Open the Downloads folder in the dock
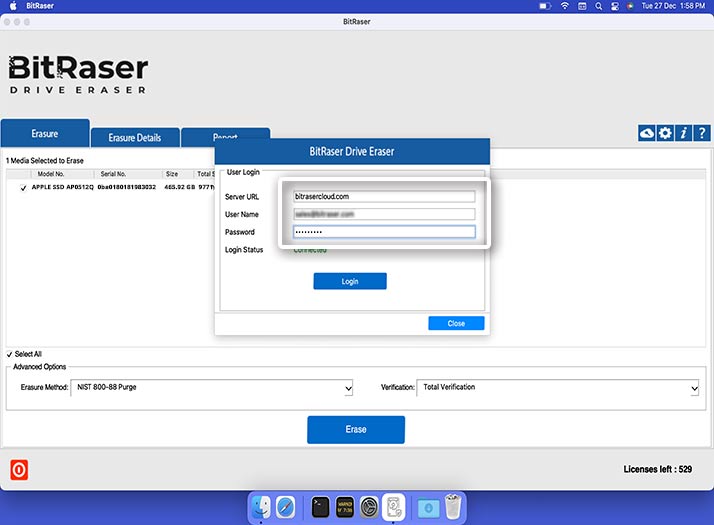This screenshot has width=714, height=525. 428,508
